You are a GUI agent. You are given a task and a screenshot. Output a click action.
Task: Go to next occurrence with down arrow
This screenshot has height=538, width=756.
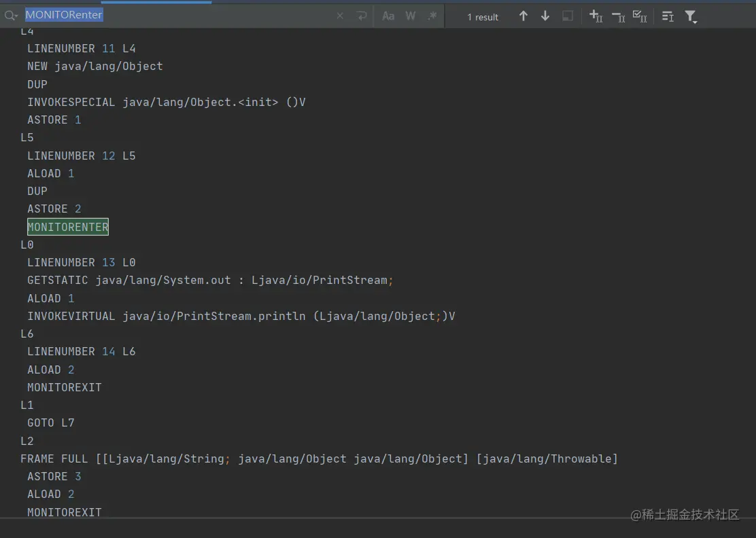coord(545,16)
